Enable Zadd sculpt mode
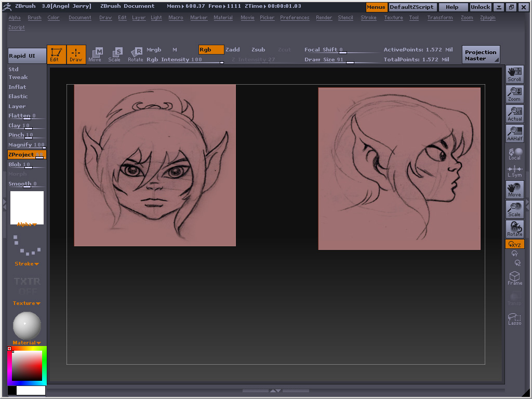Viewport: 532px width, 399px height. click(232, 50)
